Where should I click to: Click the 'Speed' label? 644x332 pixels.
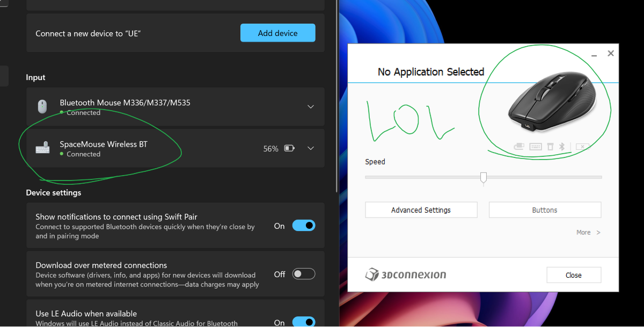pyautogui.click(x=375, y=161)
